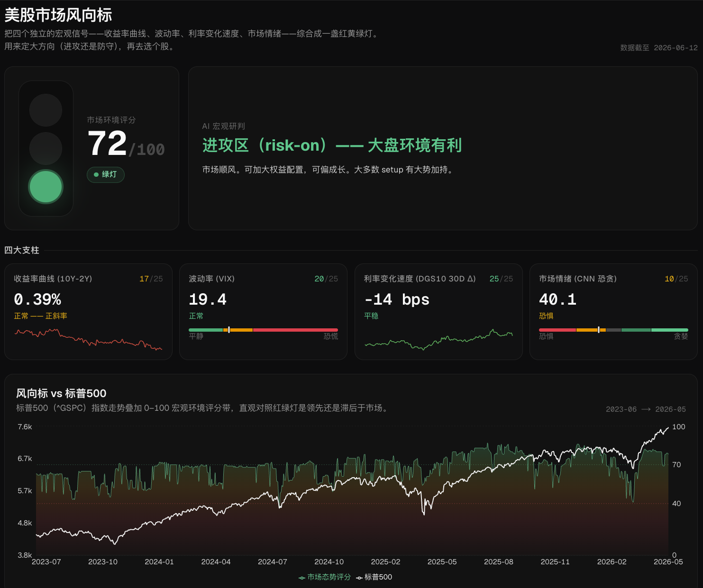Click the 市场环境评分 label

click(111, 120)
